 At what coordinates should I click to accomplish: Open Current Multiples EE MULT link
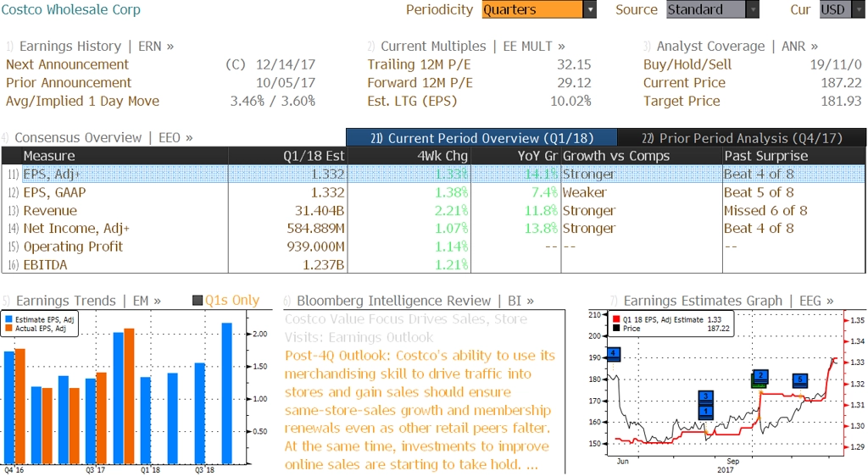(x=473, y=47)
